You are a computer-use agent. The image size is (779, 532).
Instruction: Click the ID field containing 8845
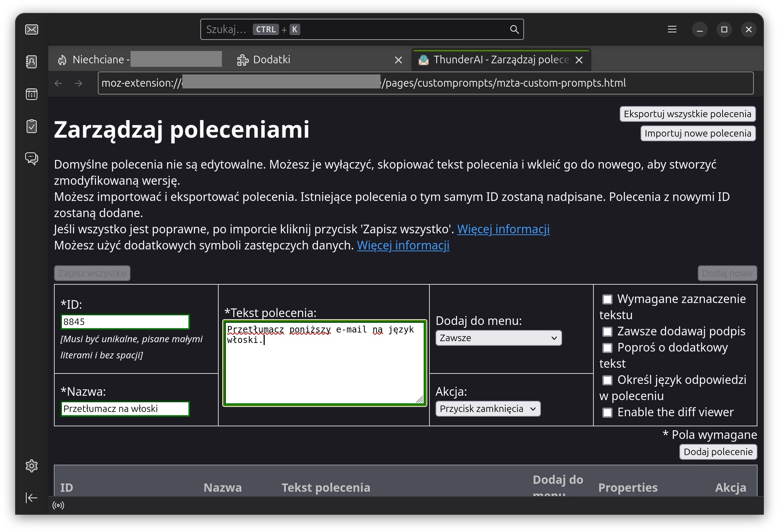(125, 321)
